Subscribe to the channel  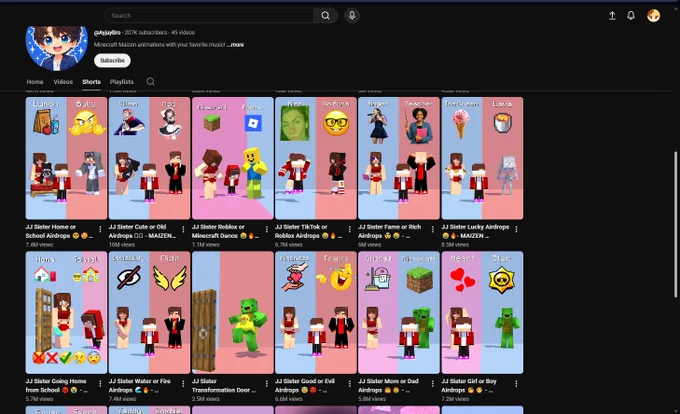click(112, 60)
